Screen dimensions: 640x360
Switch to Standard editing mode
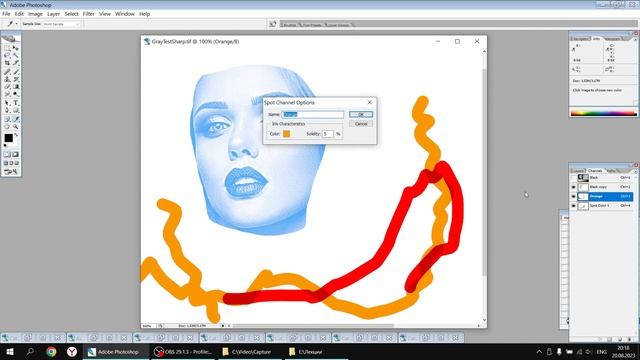(x=7, y=155)
